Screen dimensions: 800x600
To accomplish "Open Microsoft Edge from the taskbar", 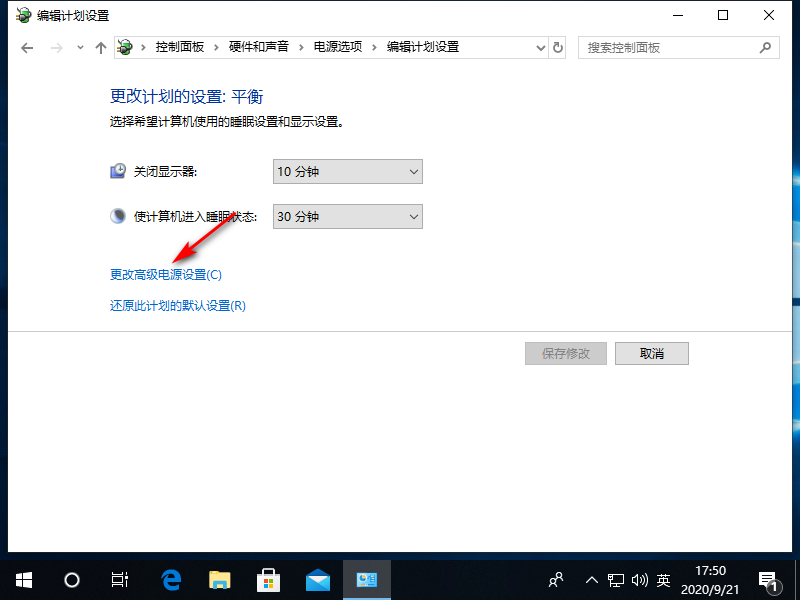I will pos(171,580).
